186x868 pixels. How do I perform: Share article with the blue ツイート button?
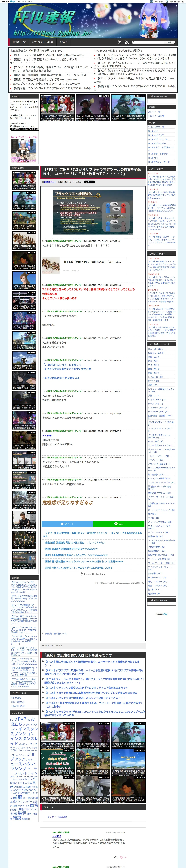(67, 524)
